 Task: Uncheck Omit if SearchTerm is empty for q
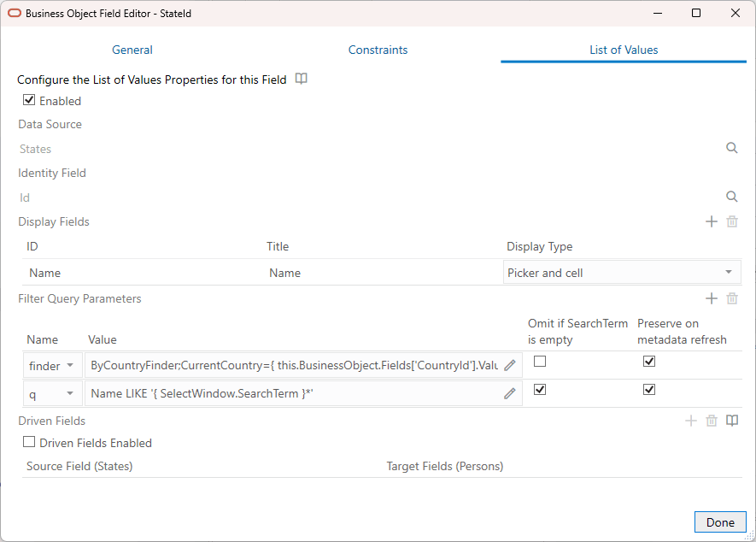click(540, 390)
